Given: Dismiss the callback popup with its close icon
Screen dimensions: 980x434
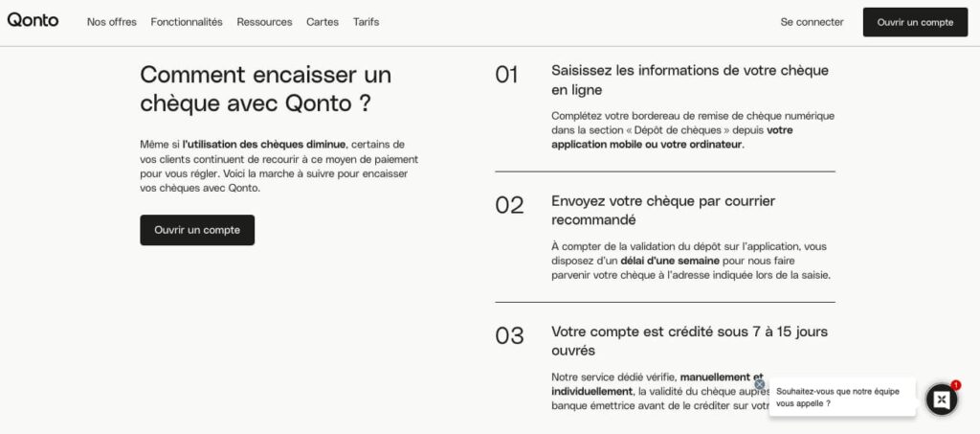Looking at the screenshot, I should coord(759,384).
